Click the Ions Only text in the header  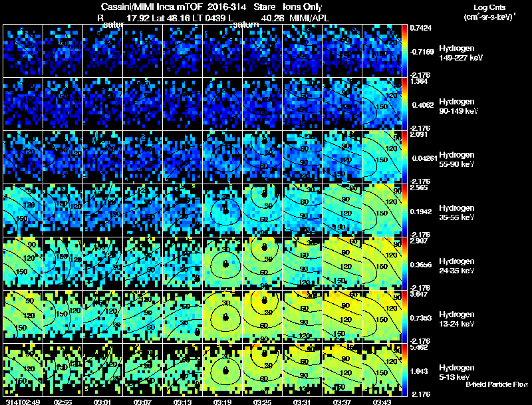click(303, 7)
